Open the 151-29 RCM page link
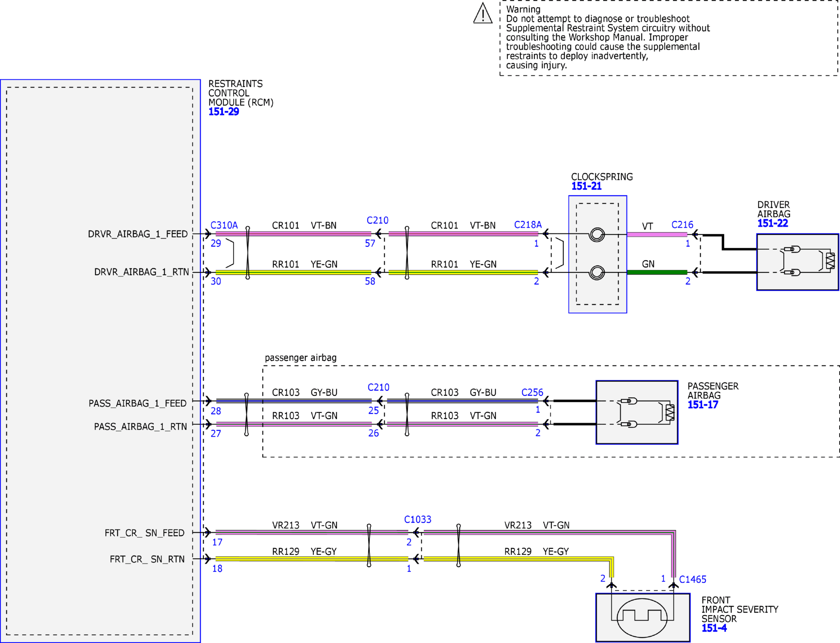840x643 pixels. 224,112
